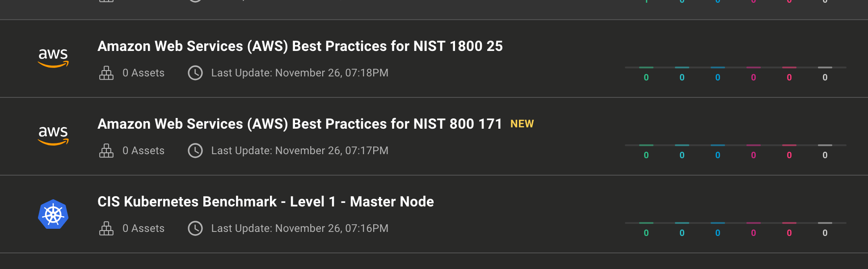This screenshot has width=868, height=269.
Task: Click the Last Update 07:16PM timestamp text
Action: click(x=299, y=228)
